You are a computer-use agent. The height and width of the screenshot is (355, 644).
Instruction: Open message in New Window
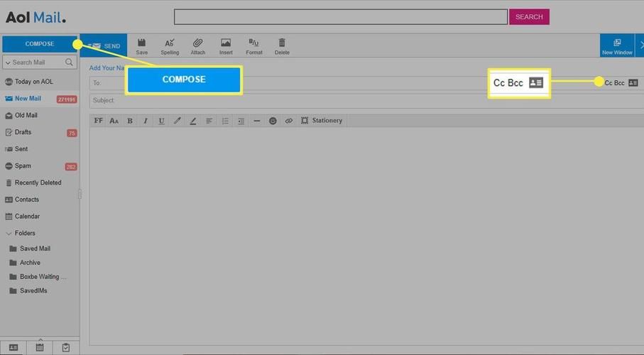tap(617, 46)
